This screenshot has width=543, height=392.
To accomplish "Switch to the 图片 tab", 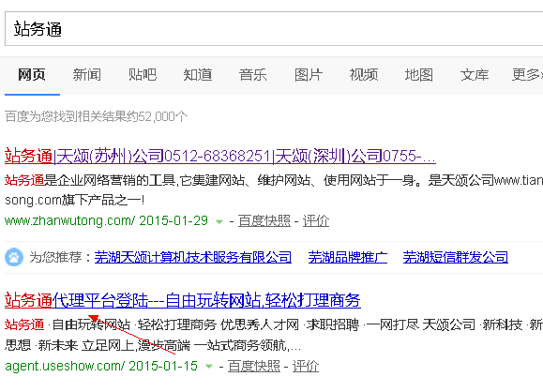I will click(309, 75).
